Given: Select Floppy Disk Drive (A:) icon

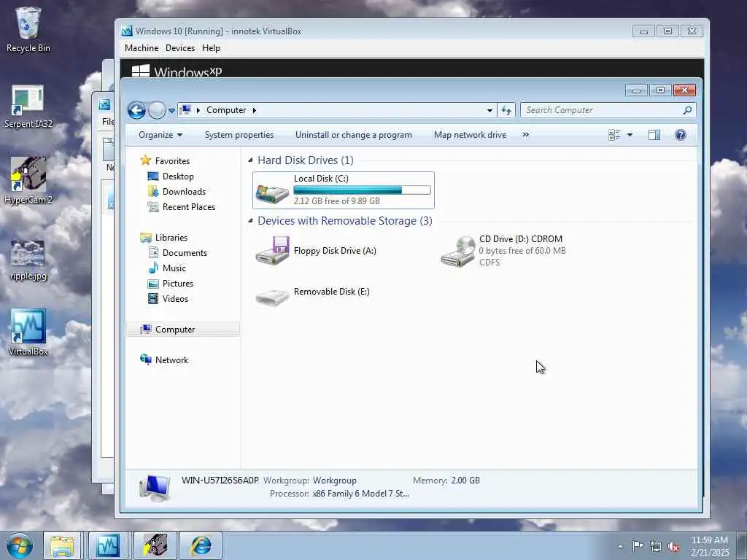Looking at the screenshot, I should click(272, 250).
